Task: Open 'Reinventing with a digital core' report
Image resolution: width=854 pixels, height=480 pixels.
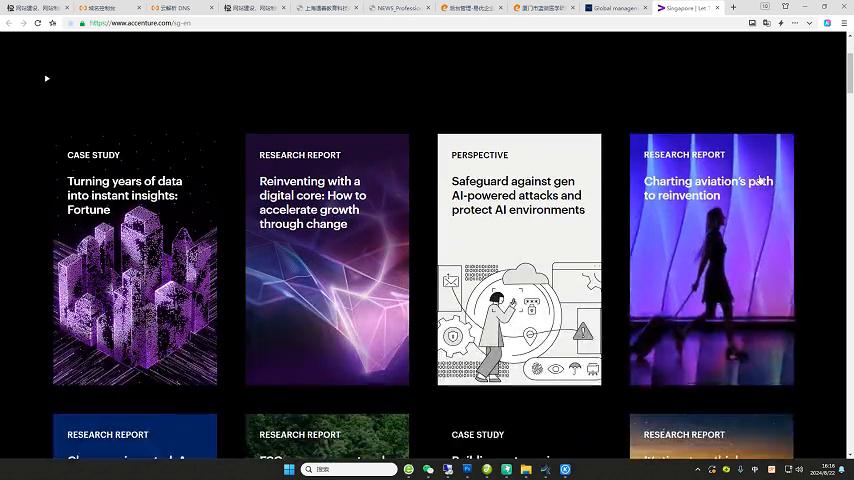Action: coord(327,259)
